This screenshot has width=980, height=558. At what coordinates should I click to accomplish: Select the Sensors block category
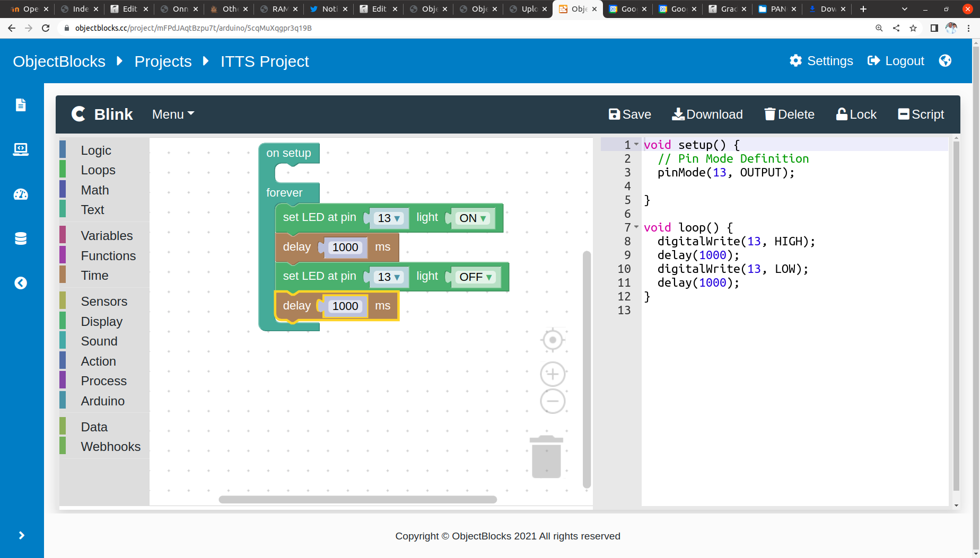tap(104, 302)
